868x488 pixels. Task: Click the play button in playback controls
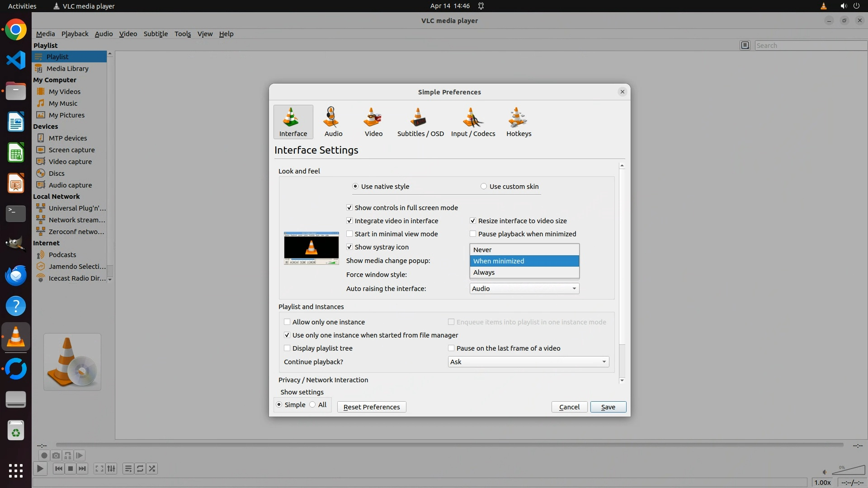(40, 469)
